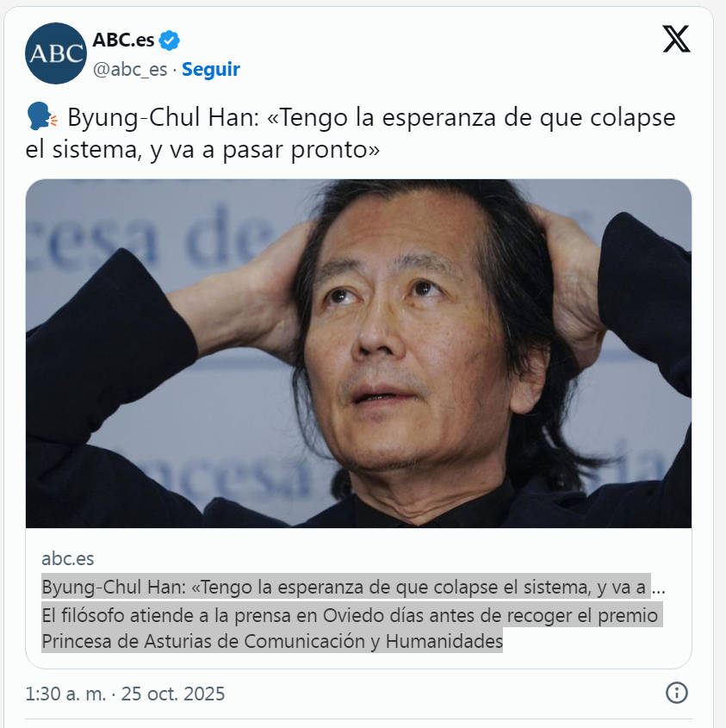Screen dimensions: 726x728
Task: Open the 1:30 a. m. timestamp
Action: click(x=65, y=694)
